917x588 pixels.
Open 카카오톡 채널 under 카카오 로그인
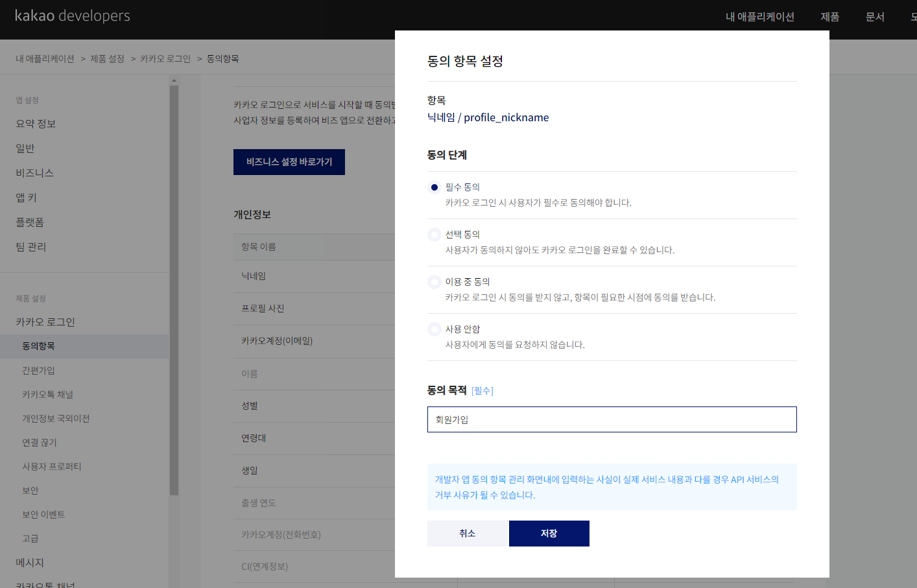(47, 395)
